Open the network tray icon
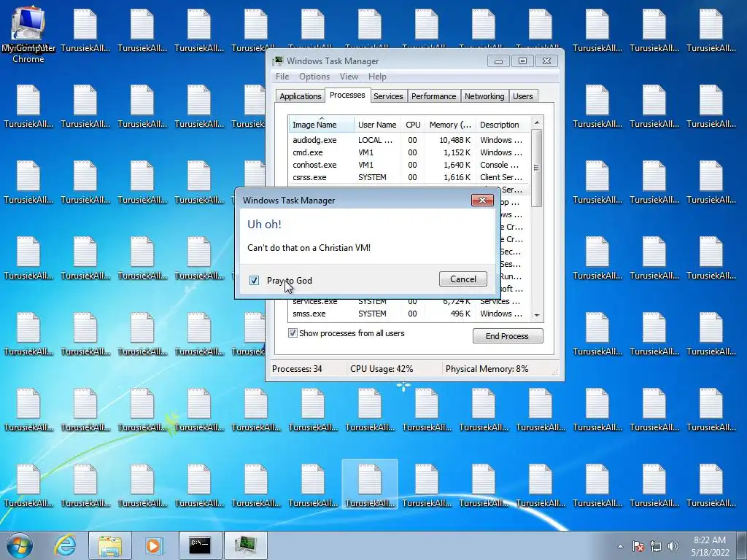 pyautogui.click(x=656, y=546)
